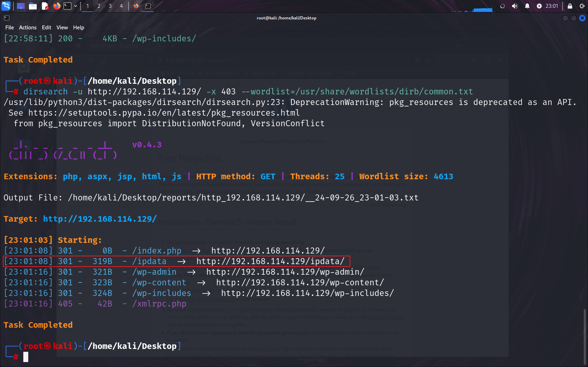
Task: Click the http://192.168.114.129/ipdata/ redirect URL
Action: click(271, 261)
